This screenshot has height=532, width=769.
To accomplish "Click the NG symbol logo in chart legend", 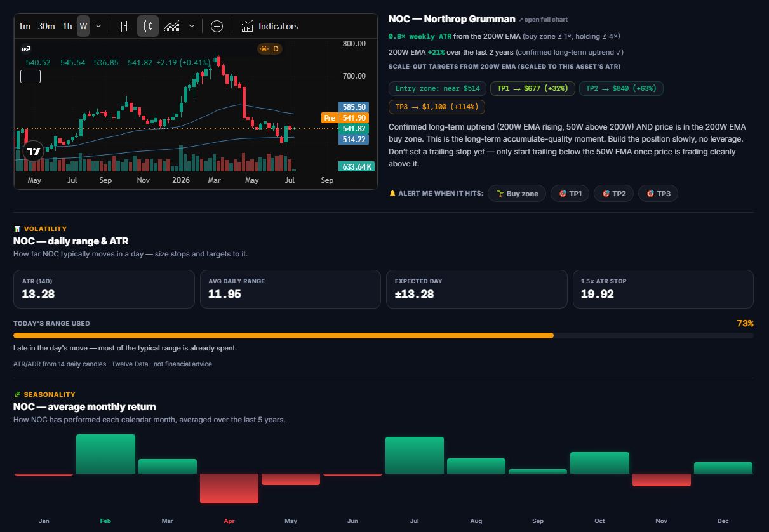I will coord(26,49).
